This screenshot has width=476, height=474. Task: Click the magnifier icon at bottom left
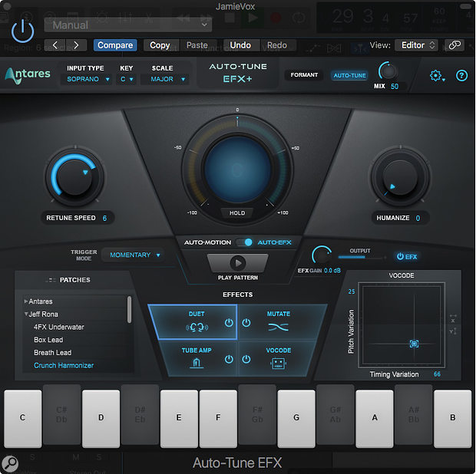10,464
